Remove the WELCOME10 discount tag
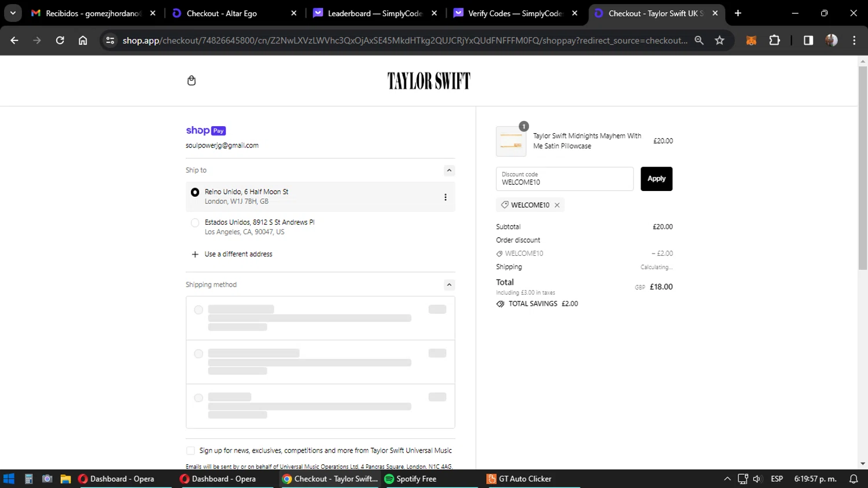 (557, 205)
